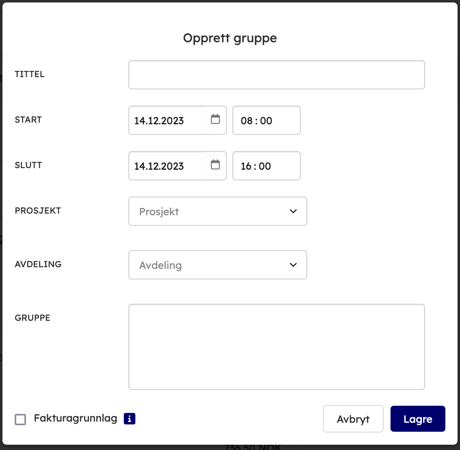
Task: Expand the Prosjekt dropdown chevron
Action: (293, 211)
